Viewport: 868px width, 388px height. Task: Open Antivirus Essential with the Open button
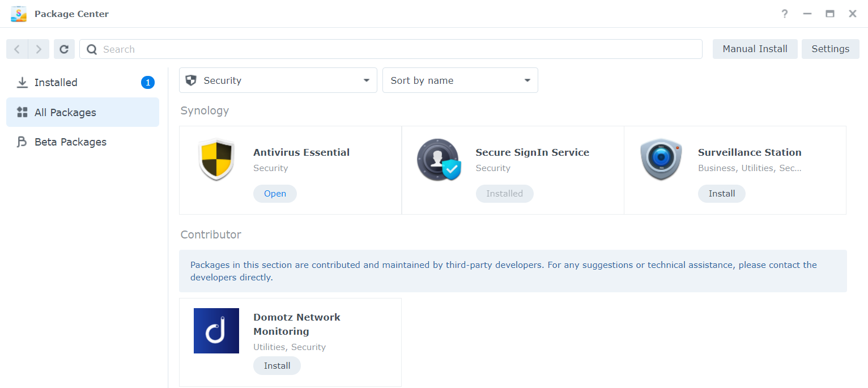275,194
